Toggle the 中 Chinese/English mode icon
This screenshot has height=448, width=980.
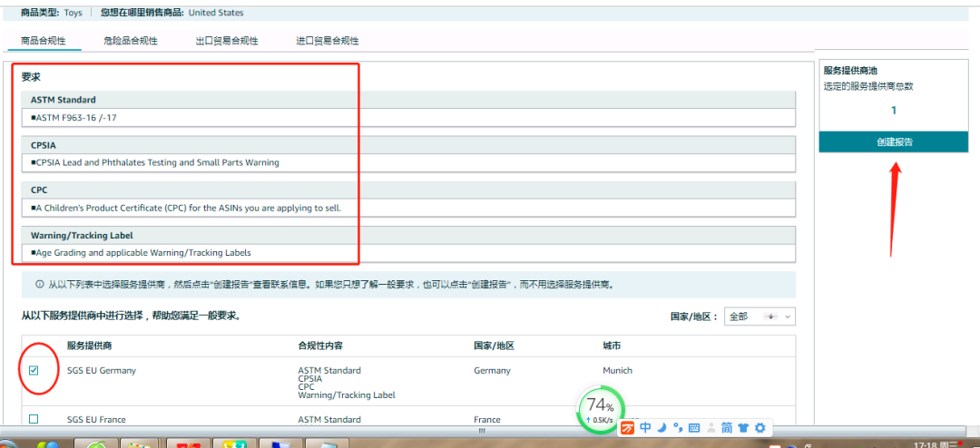coord(646,428)
